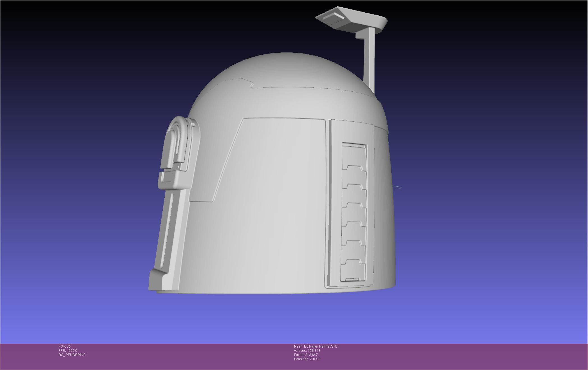This screenshot has width=588, height=370.
Task: Click the 'FPS: 500.0' readout
Action: coord(68,351)
